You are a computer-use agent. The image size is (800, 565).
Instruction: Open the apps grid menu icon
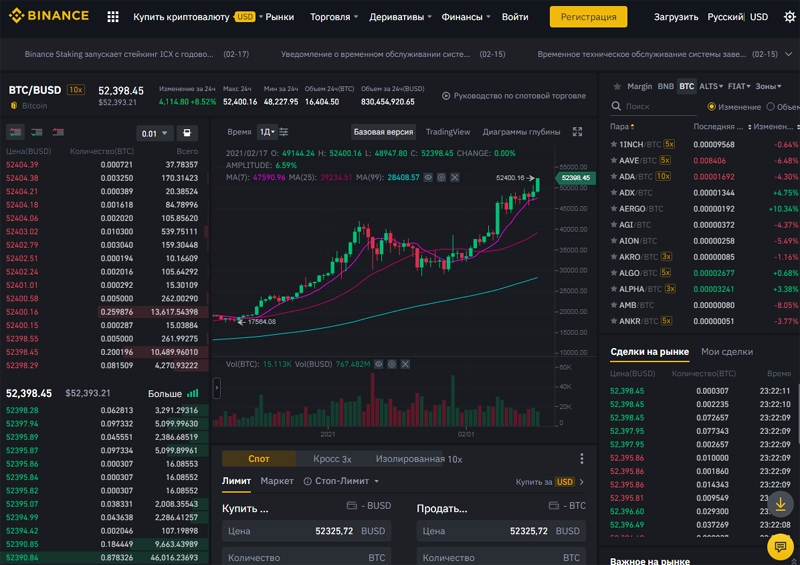(x=113, y=17)
